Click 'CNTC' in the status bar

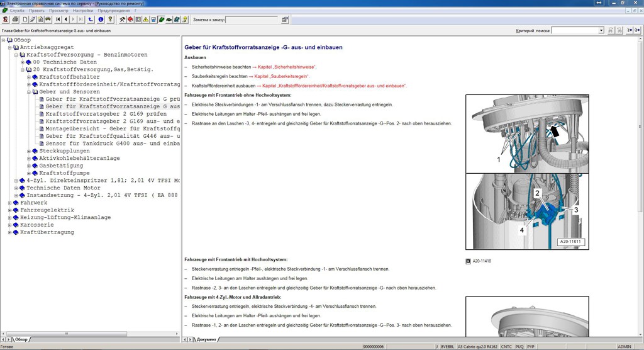pos(506,347)
